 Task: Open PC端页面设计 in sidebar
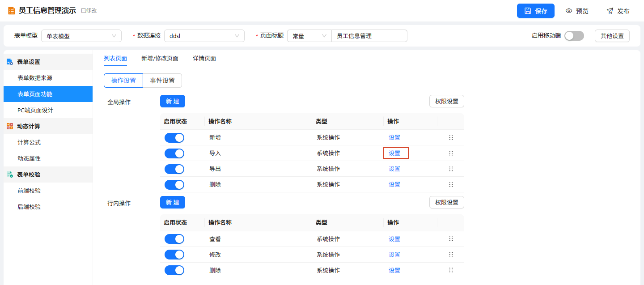point(48,110)
